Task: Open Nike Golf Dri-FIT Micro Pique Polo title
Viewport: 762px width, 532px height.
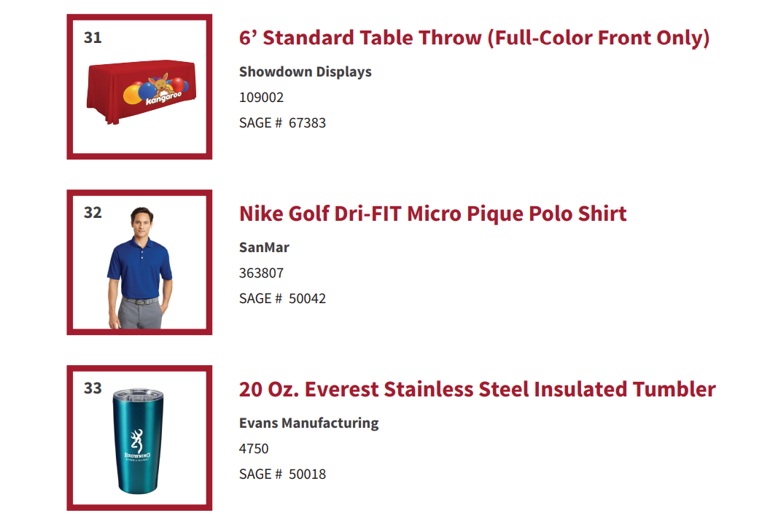Action: (432, 214)
